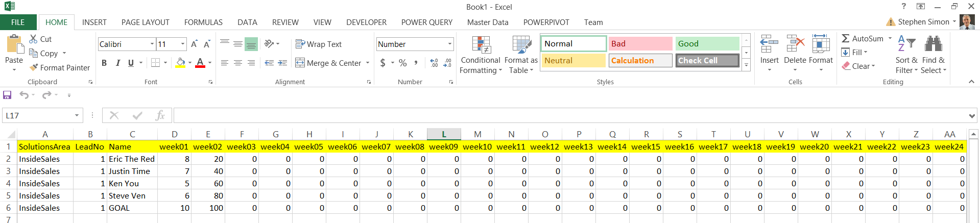Toggle Wrap Text for the cell
980x223 pixels.
(319, 44)
